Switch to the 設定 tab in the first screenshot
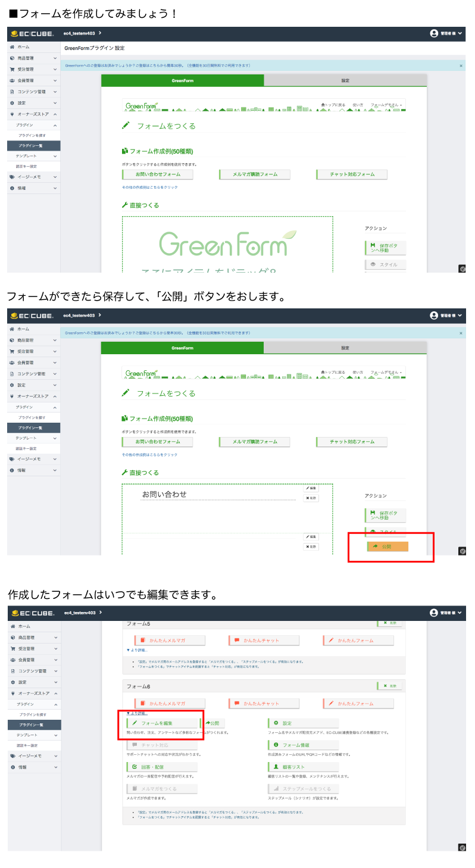This screenshot has width=475, height=868. tap(345, 80)
